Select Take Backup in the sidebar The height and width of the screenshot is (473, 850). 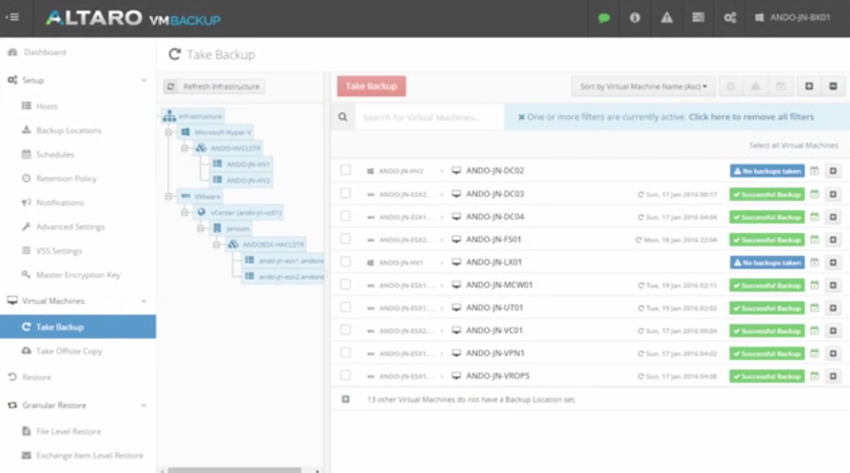pyautogui.click(x=78, y=327)
